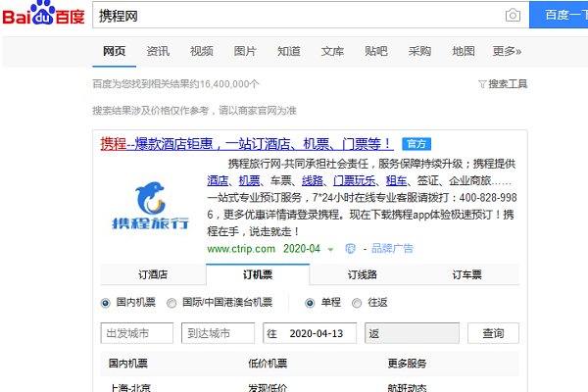This screenshot has width=588, height=392.
Task: Switch to the 地图 search tab
Action: (x=464, y=51)
